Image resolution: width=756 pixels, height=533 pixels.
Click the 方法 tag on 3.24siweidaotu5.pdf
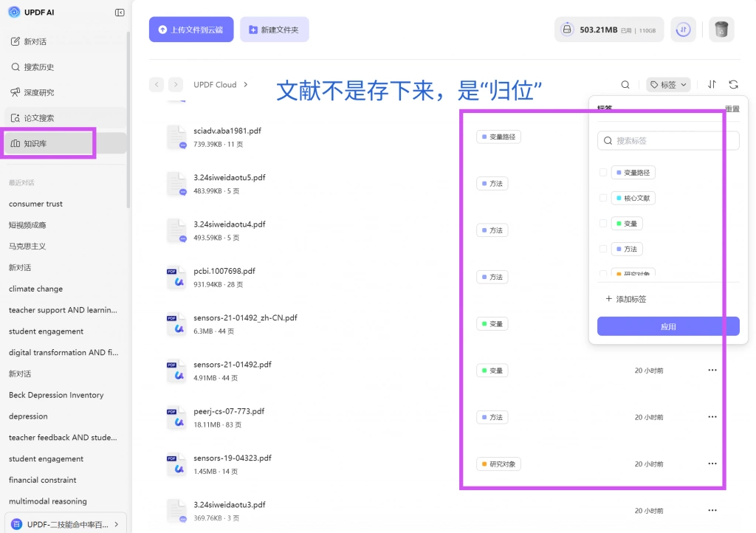click(x=492, y=184)
